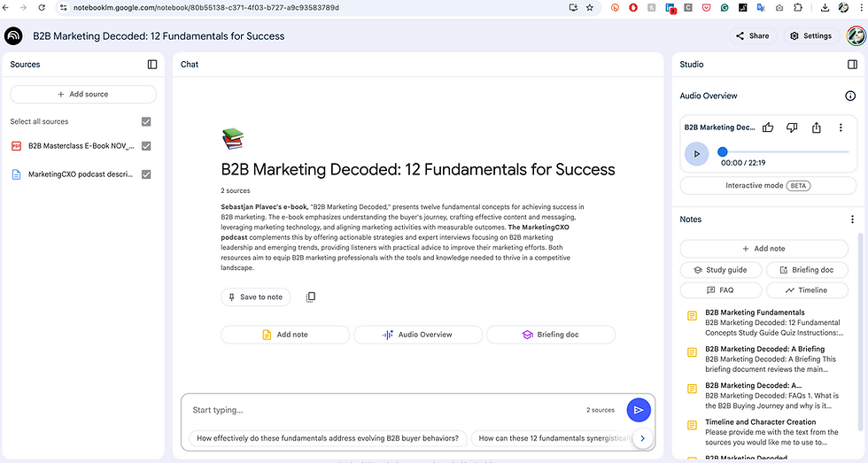Click the 2 sources label in chat input
This screenshot has height=463, width=868.
601,410
